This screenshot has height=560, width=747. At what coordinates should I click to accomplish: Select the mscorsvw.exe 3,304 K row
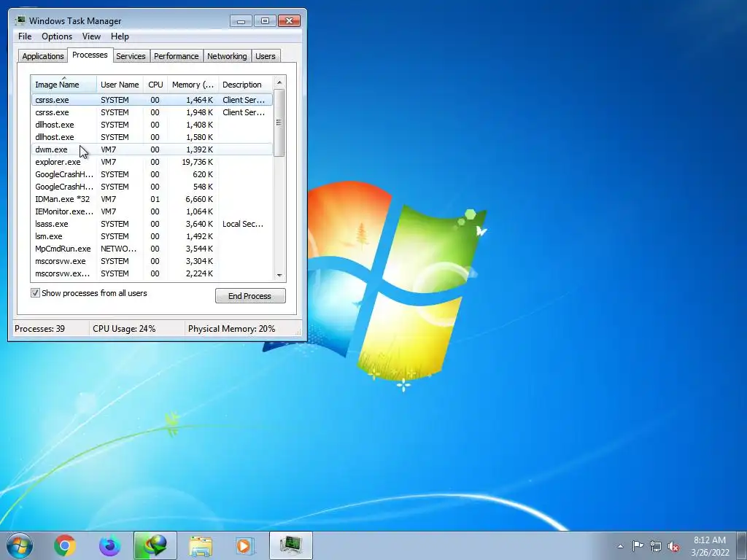[x=152, y=261]
